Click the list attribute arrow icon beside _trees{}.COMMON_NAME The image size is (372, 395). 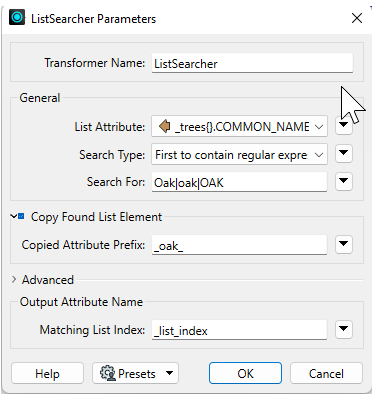[x=164, y=127]
